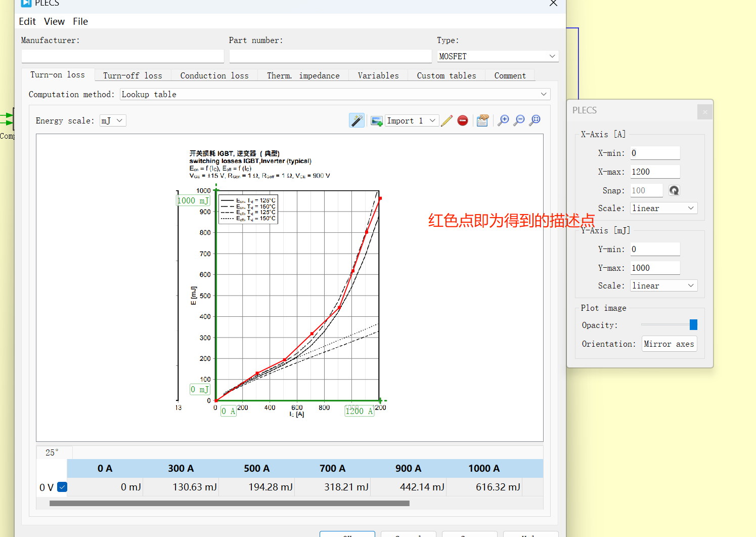
Task: Click the 500 A column header
Action: 257,468
